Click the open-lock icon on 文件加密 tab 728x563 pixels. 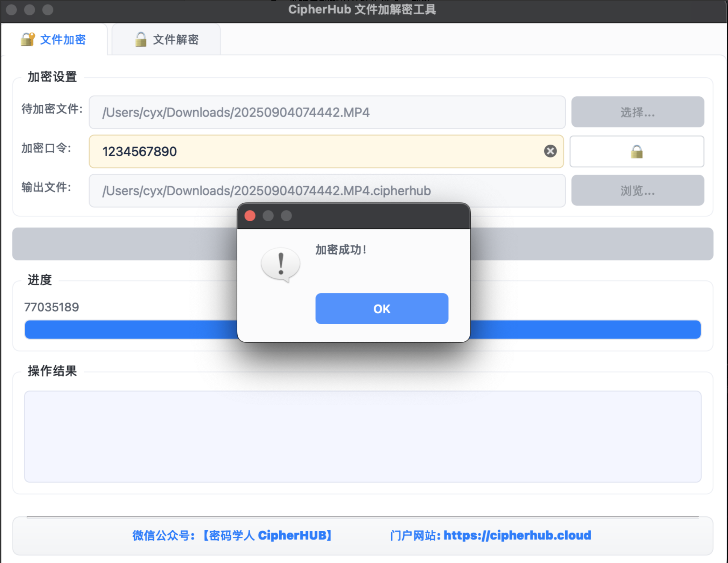click(x=28, y=40)
